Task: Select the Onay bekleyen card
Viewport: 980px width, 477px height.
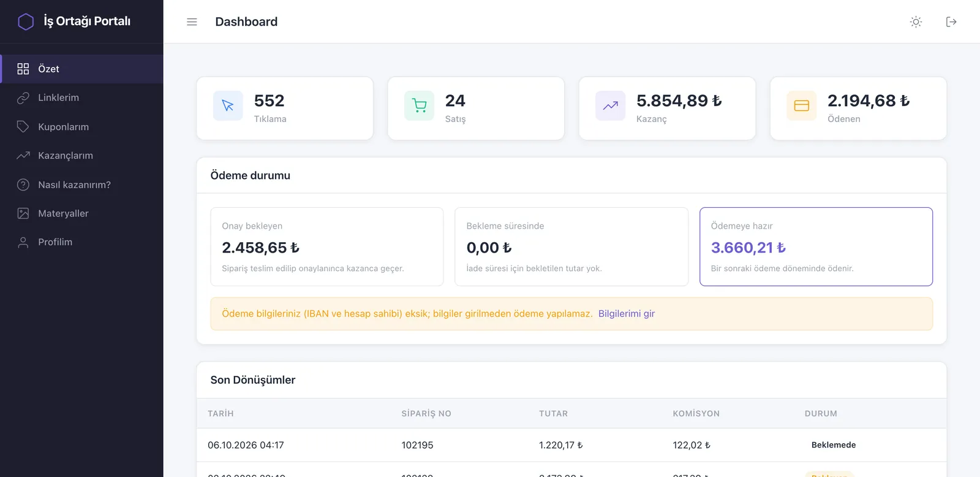Action: pyautogui.click(x=327, y=246)
